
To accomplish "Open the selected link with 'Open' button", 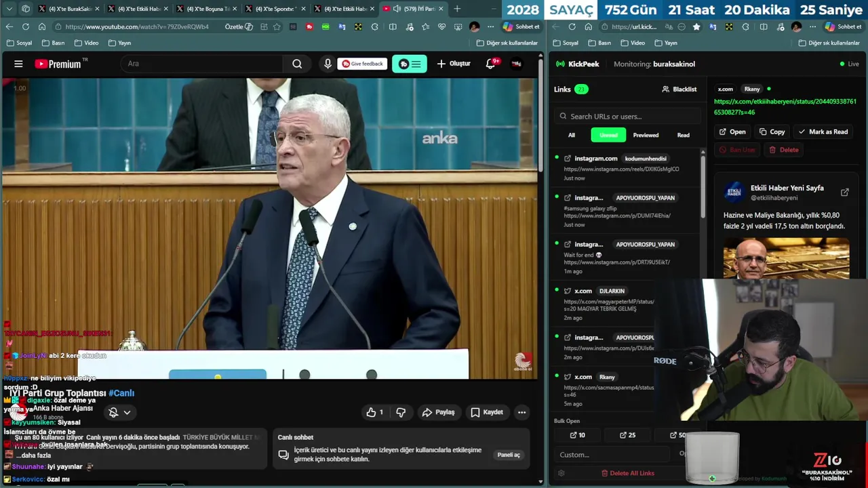I will coord(732,131).
